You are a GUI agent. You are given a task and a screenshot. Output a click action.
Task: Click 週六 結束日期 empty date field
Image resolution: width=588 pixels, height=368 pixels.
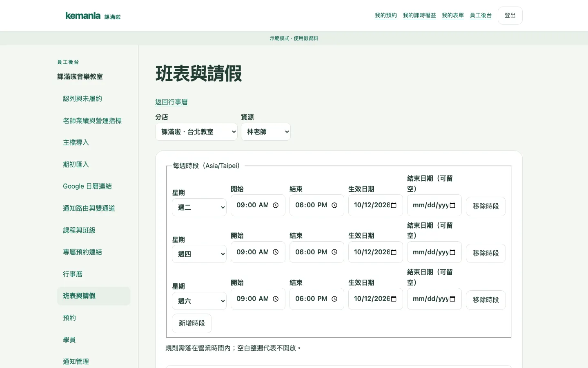pyautogui.click(x=434, y=299)
